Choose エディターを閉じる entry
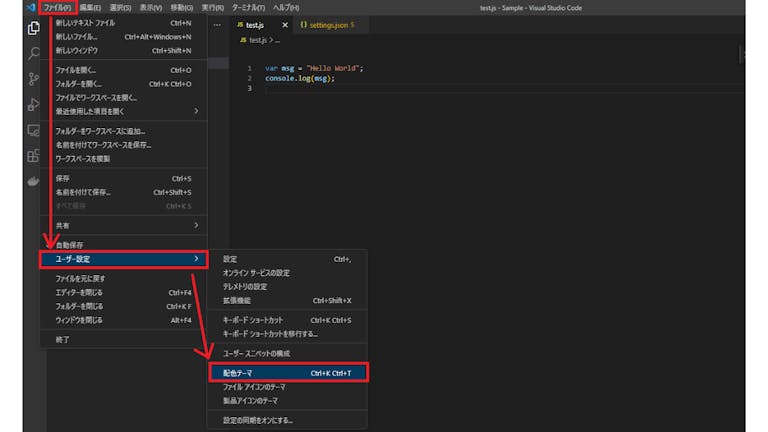The width and height of the screenshot is (768, 432). pos(123,292)
